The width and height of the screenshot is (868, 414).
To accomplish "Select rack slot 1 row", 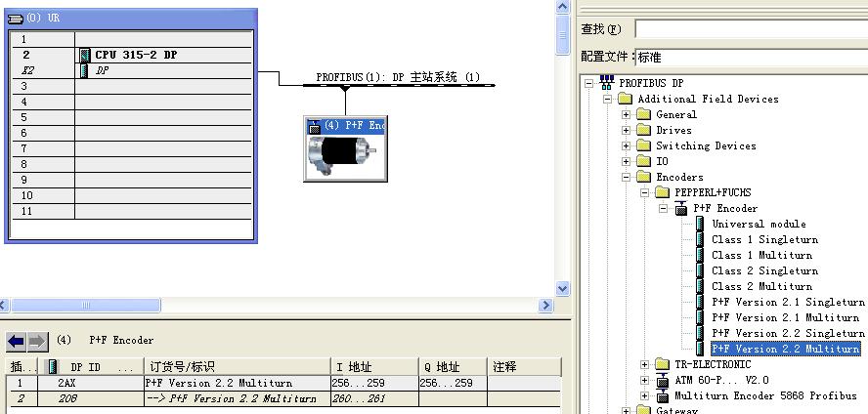I will click(x=132, y=39).
